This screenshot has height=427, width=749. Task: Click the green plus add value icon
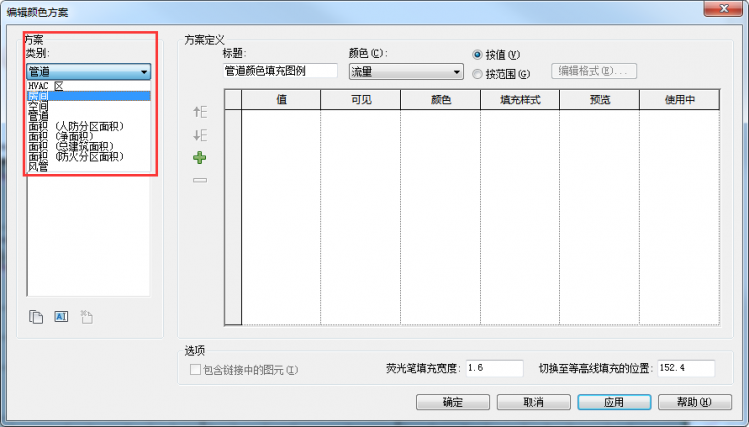pyautogui.click(x=200, y=158)
